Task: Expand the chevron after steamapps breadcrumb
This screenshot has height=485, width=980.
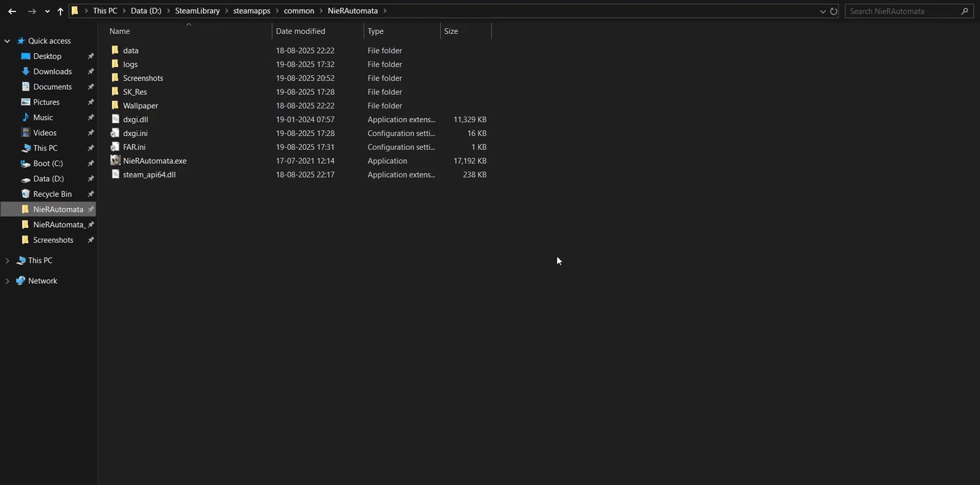Action: (277, 11)
